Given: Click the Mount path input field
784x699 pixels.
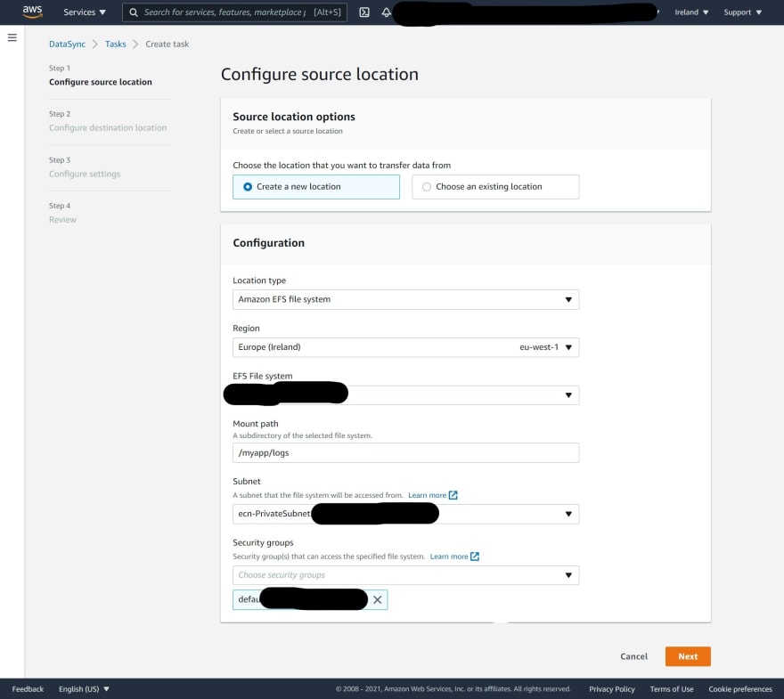Looking at the screenshot, I should [405, 452].
